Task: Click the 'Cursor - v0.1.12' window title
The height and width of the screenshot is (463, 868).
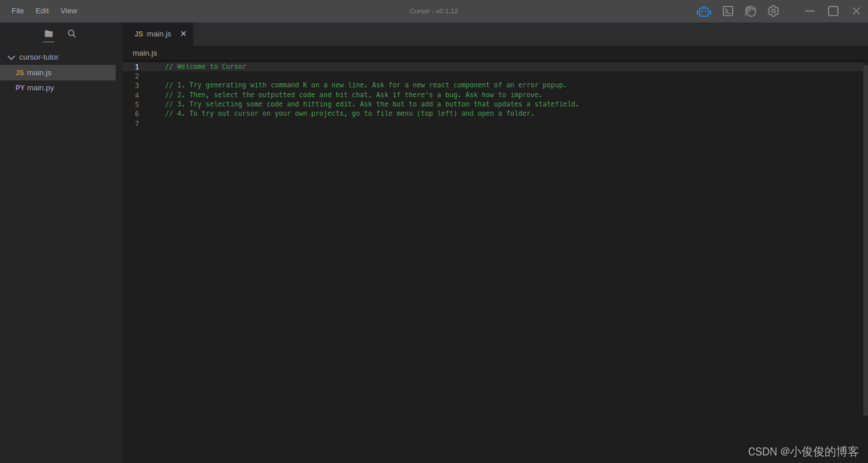Action: 434,11
